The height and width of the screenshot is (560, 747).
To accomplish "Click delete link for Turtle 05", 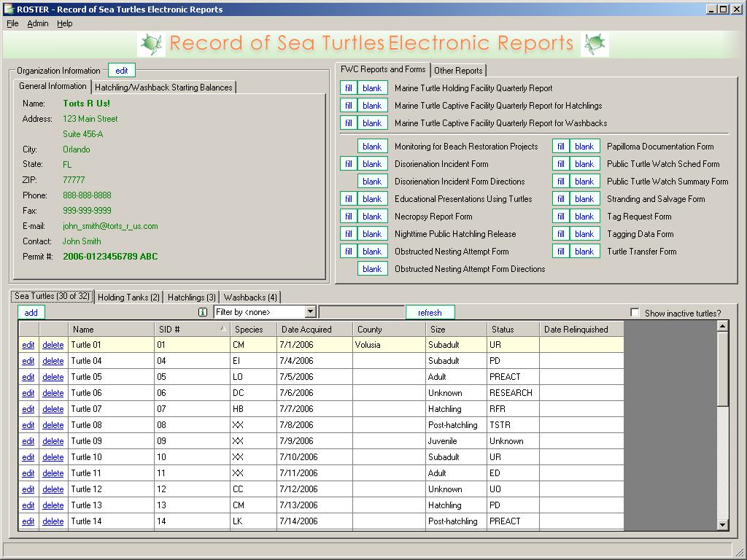I will coord(53,377).
